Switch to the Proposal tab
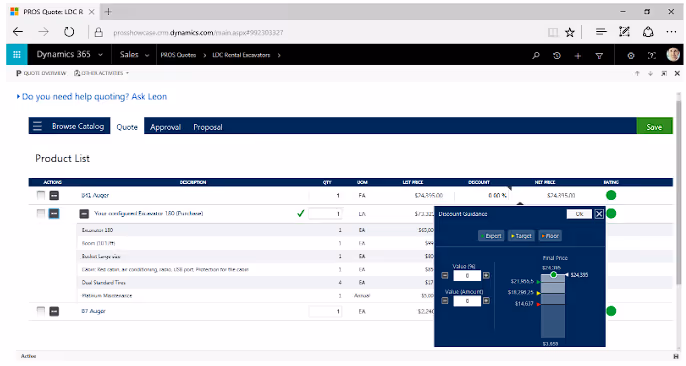686x366 pixels. coord(208,127)
